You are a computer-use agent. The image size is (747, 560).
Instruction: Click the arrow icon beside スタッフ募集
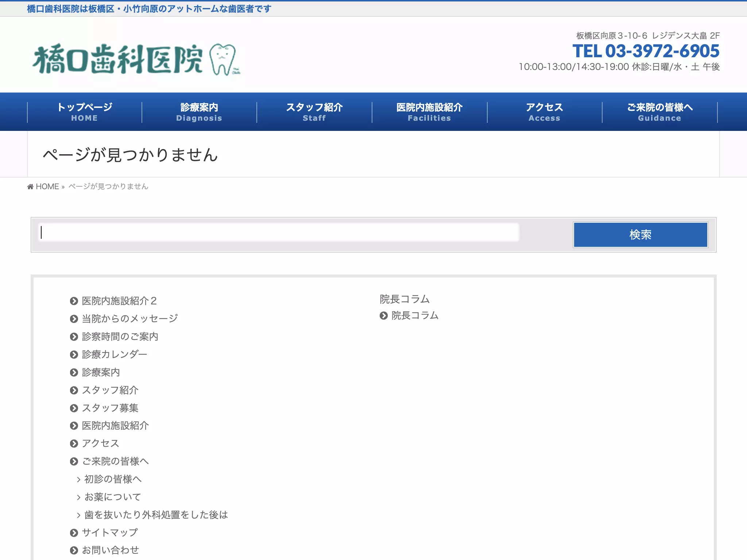(x=74, y=408)
